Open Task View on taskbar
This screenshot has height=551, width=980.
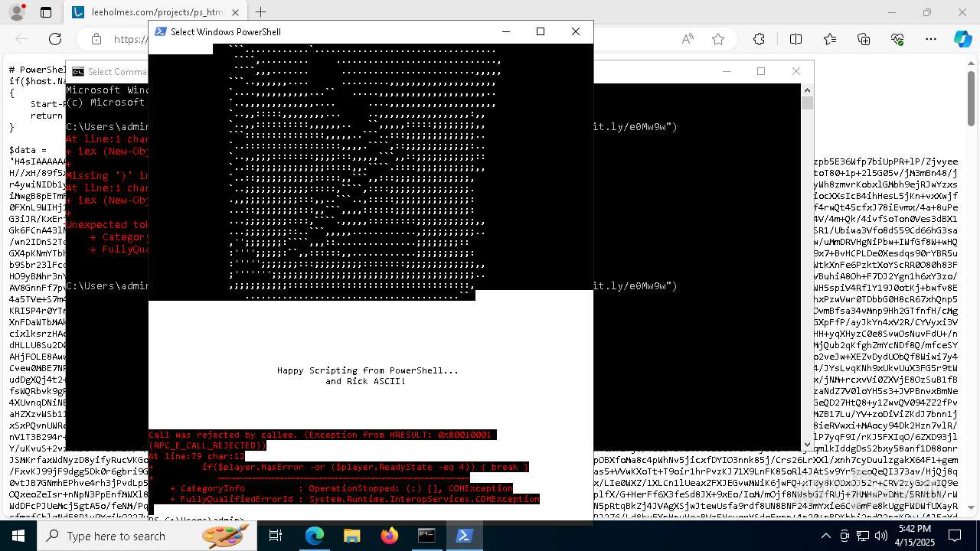click(x=276, y=536)
